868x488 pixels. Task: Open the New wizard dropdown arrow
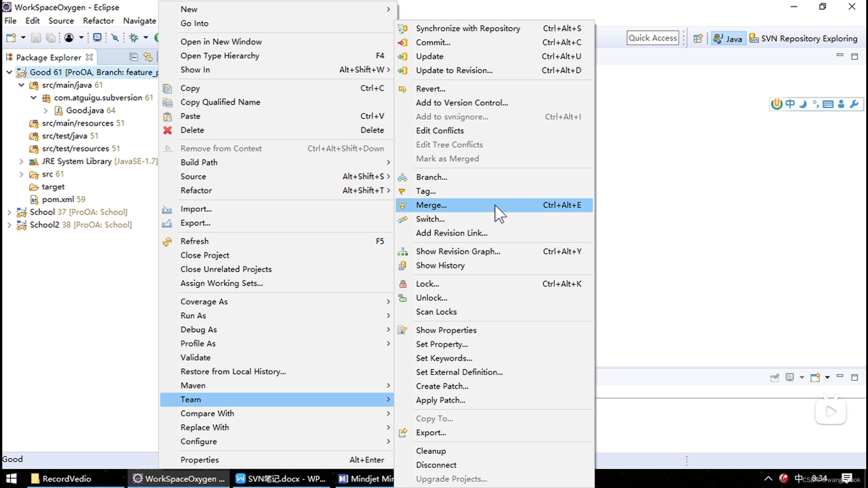tap(23, 38)
